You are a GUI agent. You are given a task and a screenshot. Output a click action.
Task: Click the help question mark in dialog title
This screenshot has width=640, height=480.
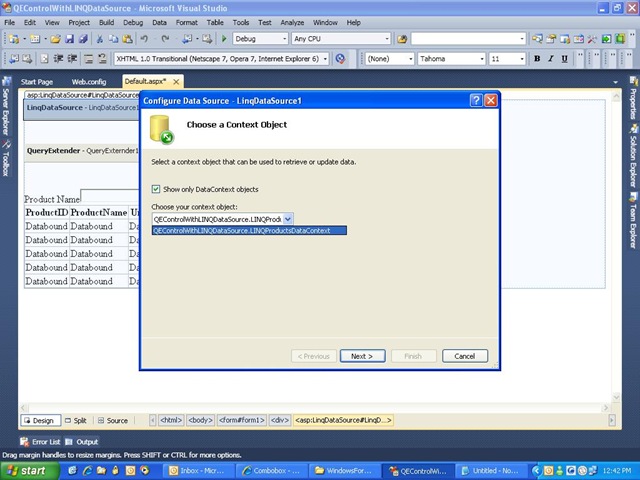(476, 100)
